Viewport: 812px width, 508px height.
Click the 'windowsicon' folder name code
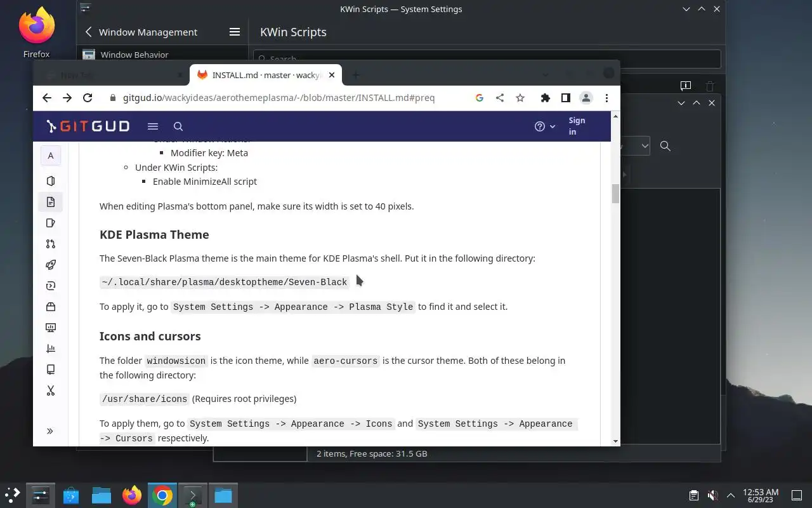pyautogui.click(x=176, y=361)
